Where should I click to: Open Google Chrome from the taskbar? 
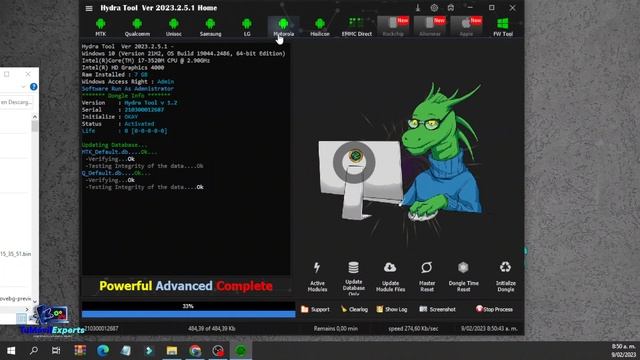[x=195, y=351]
